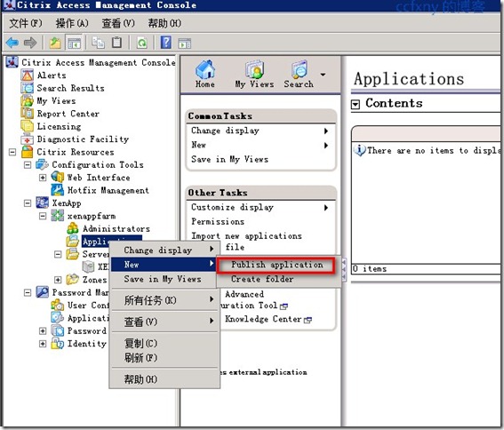Expand the Web Interface node
This screenshot has height=430, width=504.
click(x=43, y=178)
